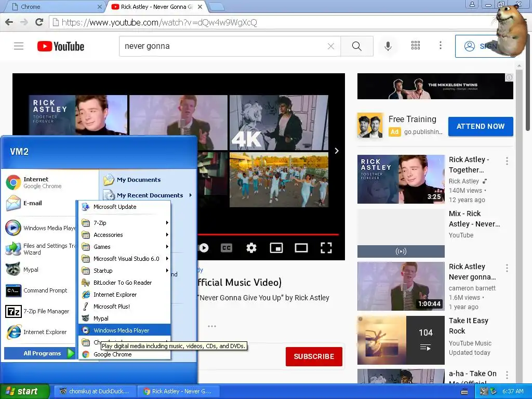Enter fullscreen in the video player

(326, 248)
